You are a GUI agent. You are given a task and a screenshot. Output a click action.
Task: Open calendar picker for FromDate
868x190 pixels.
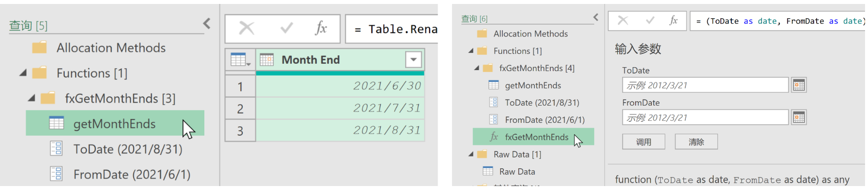[799, 117]
